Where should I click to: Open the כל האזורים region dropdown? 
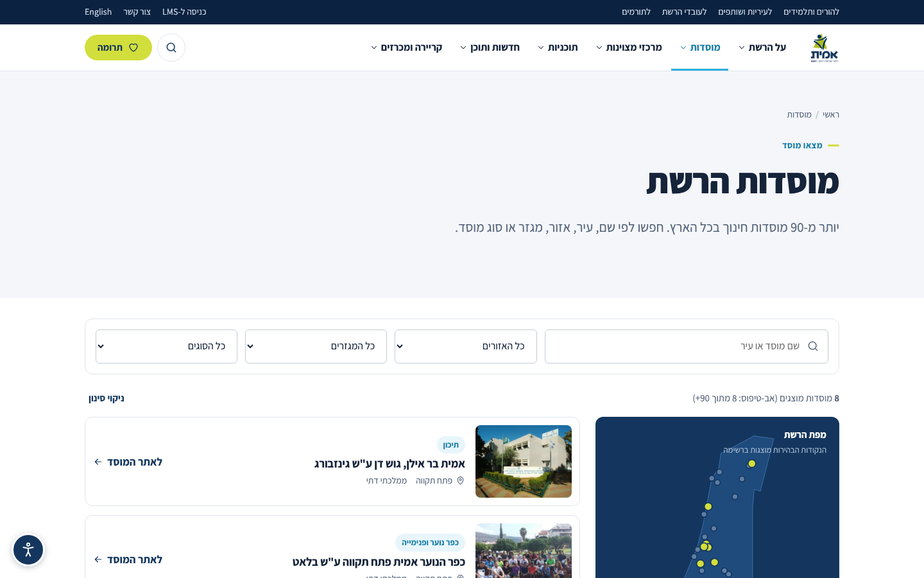click(x=466, y=346)
